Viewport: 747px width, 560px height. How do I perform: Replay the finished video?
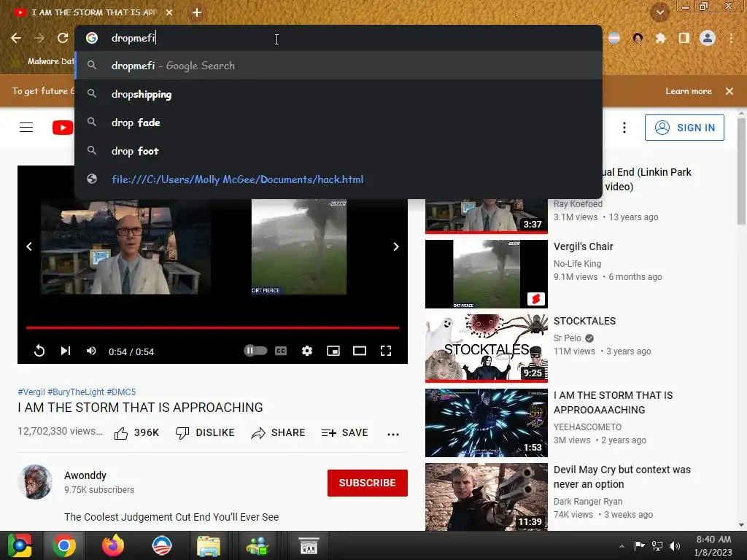[x=39, y=351]
